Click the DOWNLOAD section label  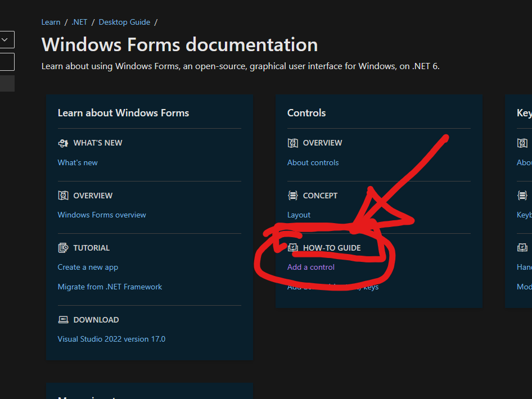[96, 320]
